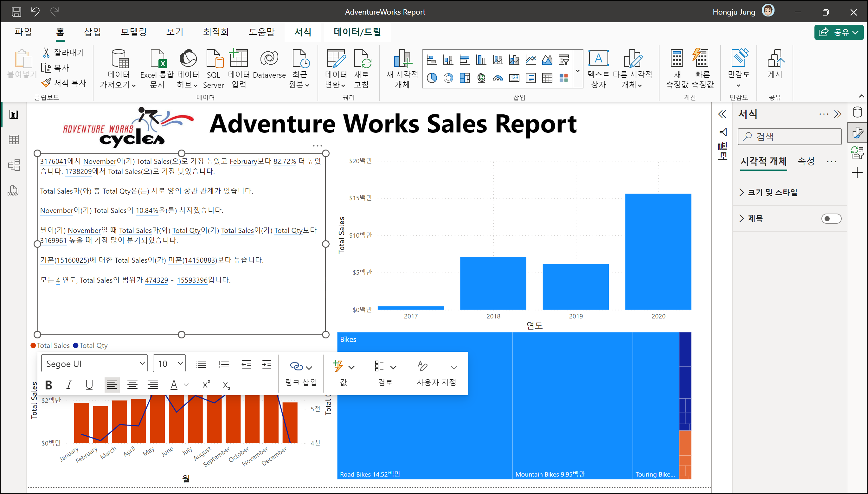The height and width of the screenshot is (494, 868).
Task: Click the 공유 share button
Action: 839,32
